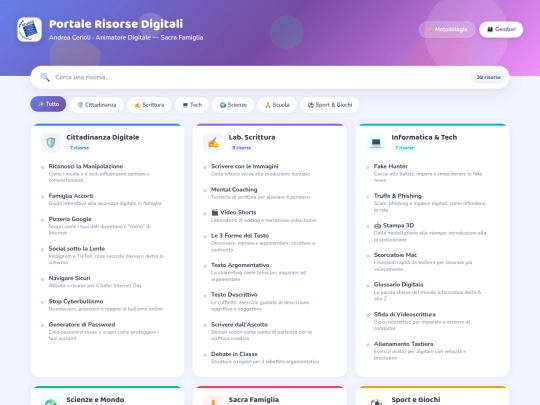This screenshot has width=540, height=405.
Task: Click the Lab. Scrittura card heading
Action: tap(252, 137)
